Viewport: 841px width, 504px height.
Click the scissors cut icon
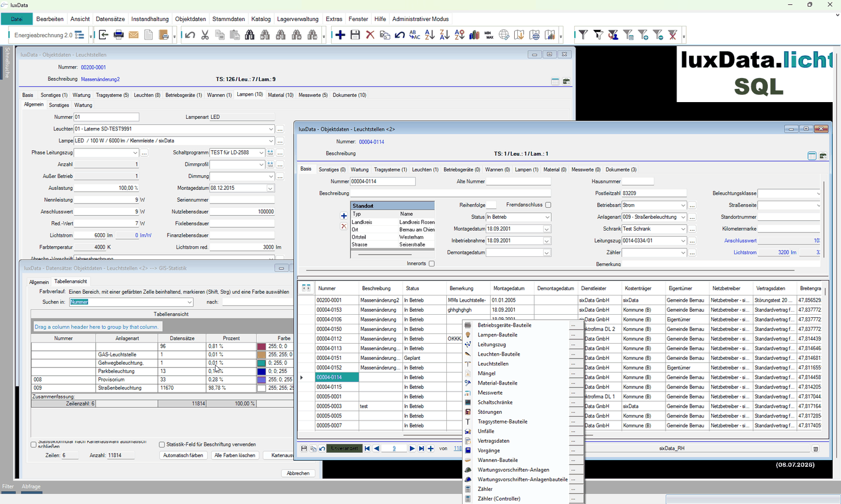[x=205, y=35]
